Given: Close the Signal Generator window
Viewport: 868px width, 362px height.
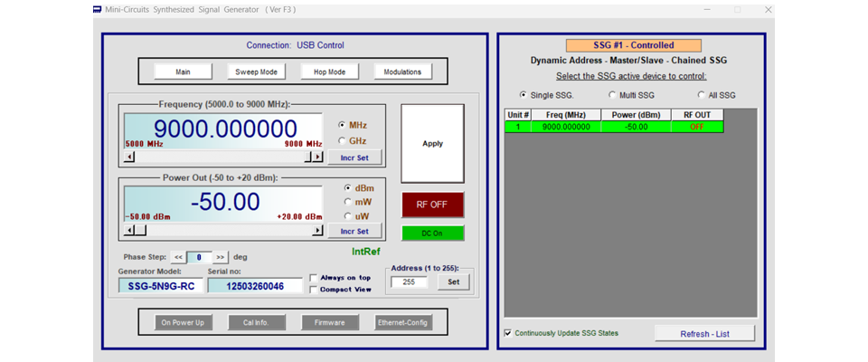Looking at the screenshot, I should point(768,9).
